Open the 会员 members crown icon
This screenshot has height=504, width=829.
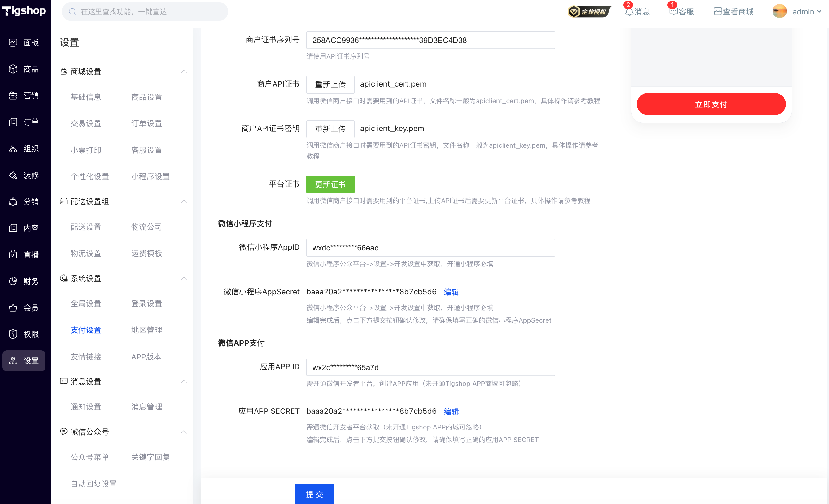coord(13,308)
